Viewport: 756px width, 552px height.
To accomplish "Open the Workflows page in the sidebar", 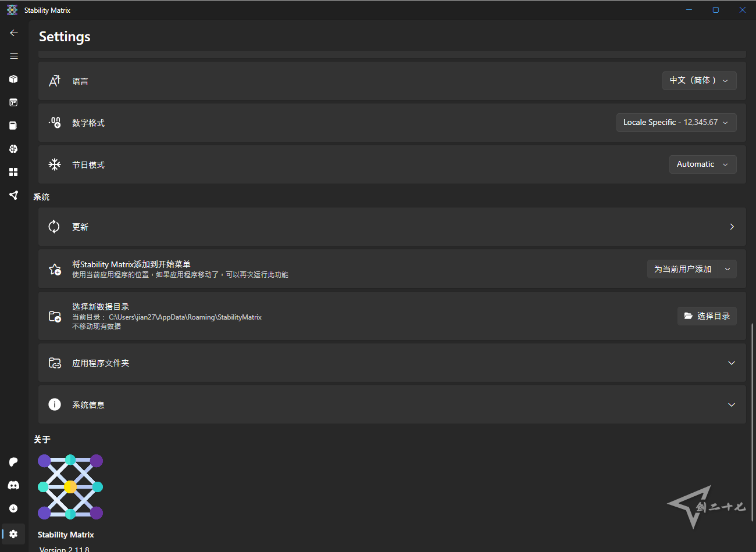I will point(13,195).
